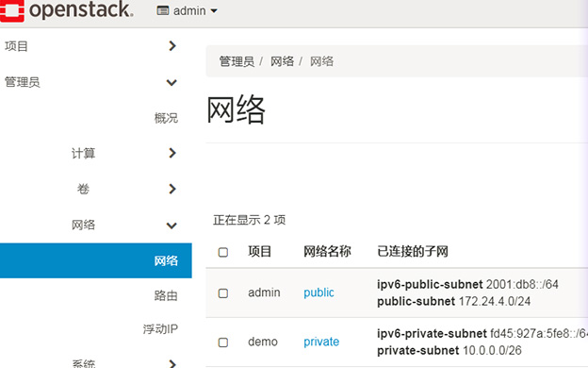Click the 计算 sidebar label
This screenshot has height=368, width=588.
click(83, 153)
